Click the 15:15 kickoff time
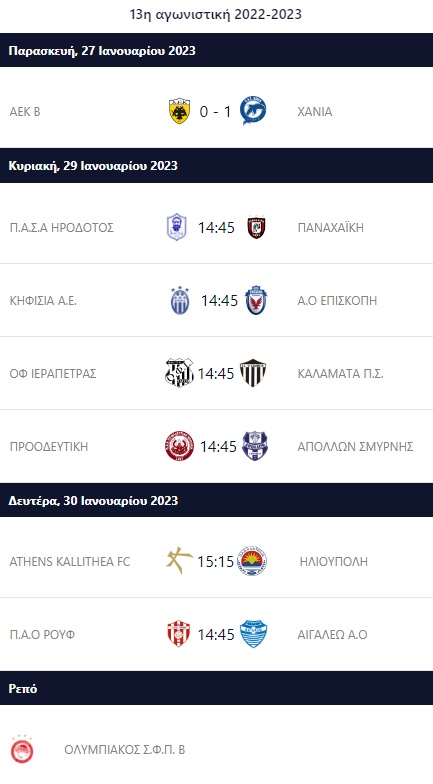 coord(216,562)
